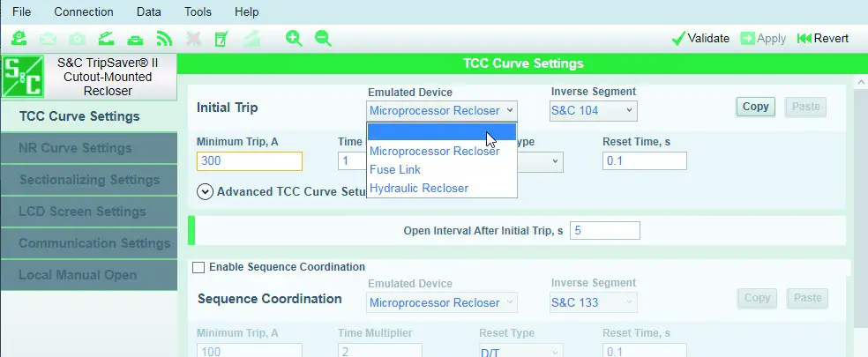Open the Data menu
Viewport: 868px width, 357px height.
[x=148, y=11]
